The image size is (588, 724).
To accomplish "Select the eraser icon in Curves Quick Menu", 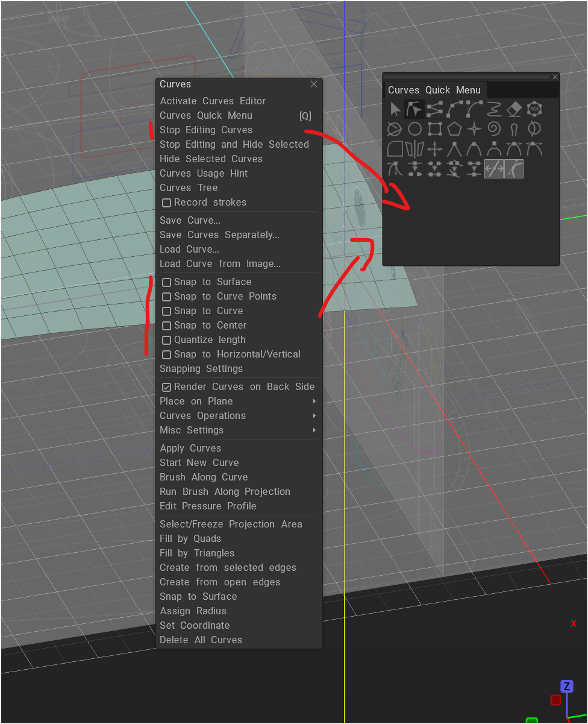I will coord(514,109).
